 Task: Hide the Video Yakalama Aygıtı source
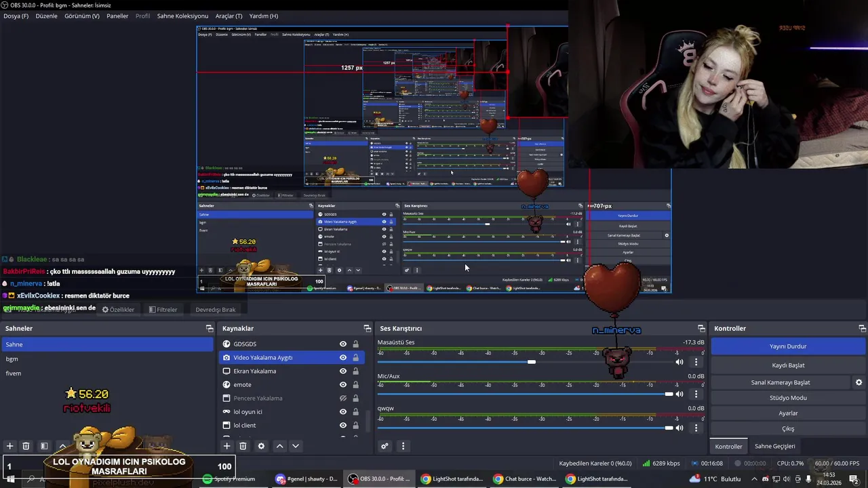tap(343, 357)
